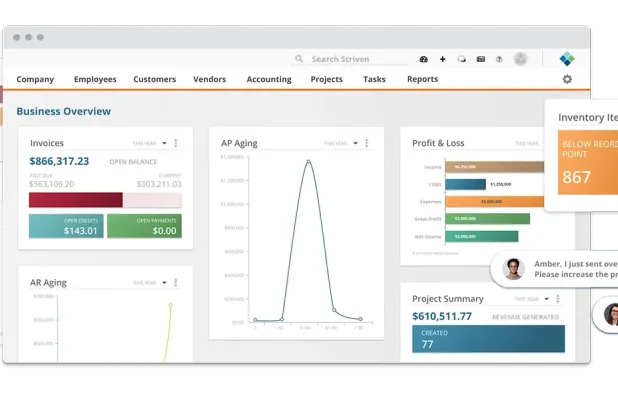
Task: Click the Open Credits $143.01 tile
Action: click(66, 226)
